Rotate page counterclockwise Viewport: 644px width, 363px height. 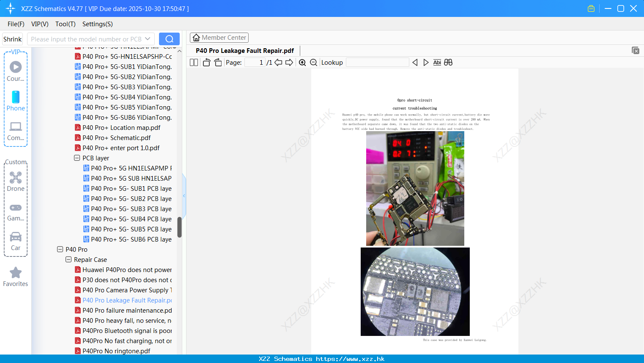(206, 63)
